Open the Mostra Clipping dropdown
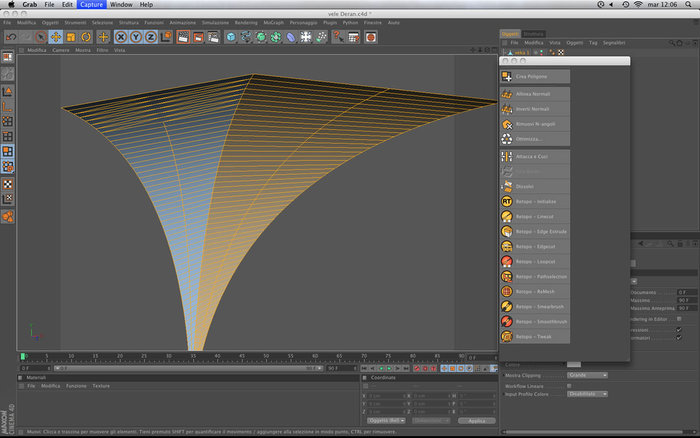Viewport: 700px width, 438px height. coord(588,375)
